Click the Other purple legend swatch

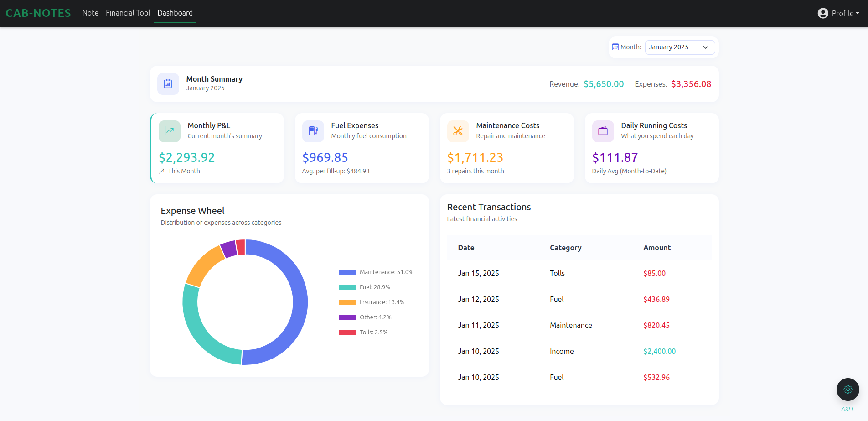pos(347,317)
